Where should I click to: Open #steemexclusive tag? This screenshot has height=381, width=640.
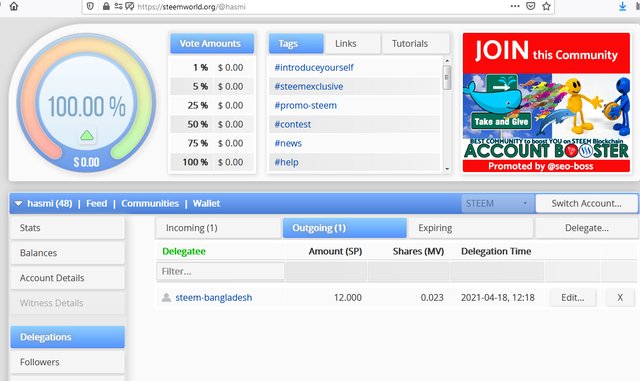click(309, 87)
